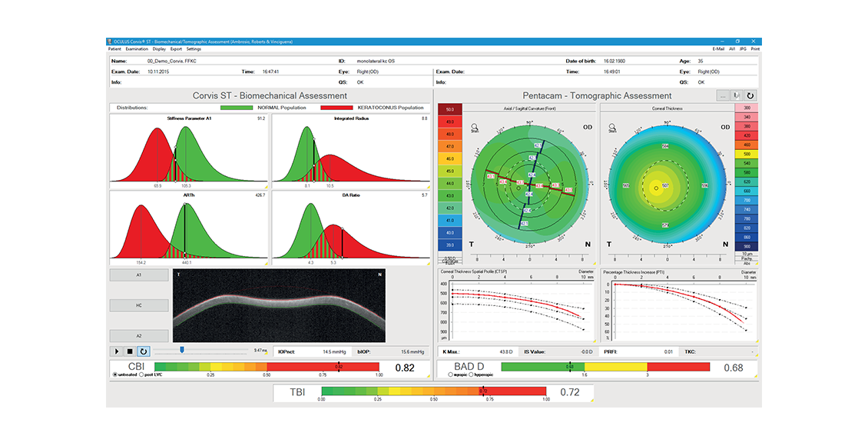Screen dimensions: 868x446
Task: Open the Patient menu
Action: 114,49
